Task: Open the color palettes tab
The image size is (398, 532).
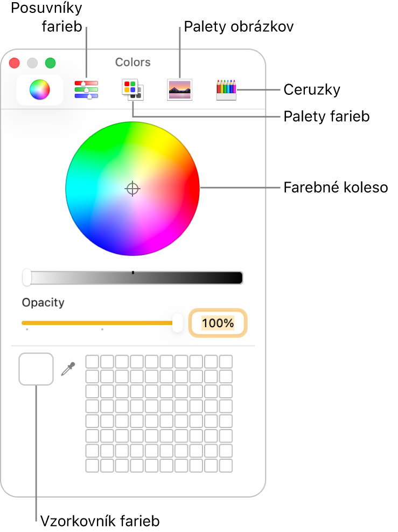Action: pyautogui.click(x=132, y=89)
